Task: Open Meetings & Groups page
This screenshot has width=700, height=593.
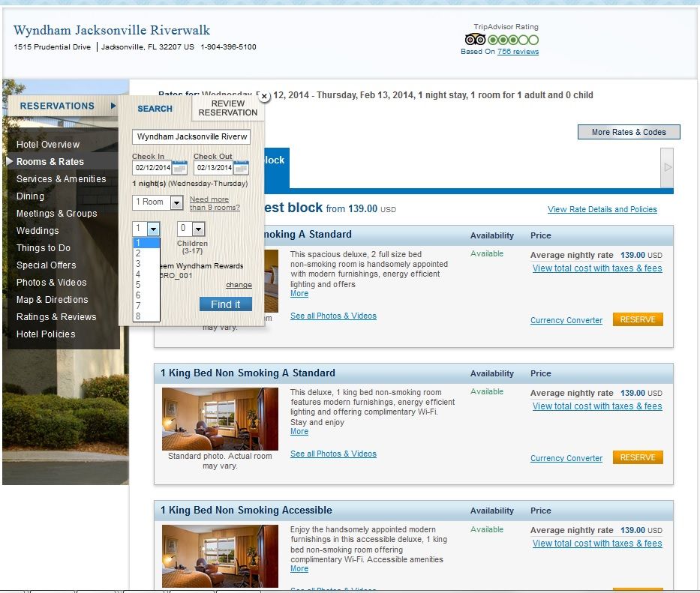Action: coord(57,213)
